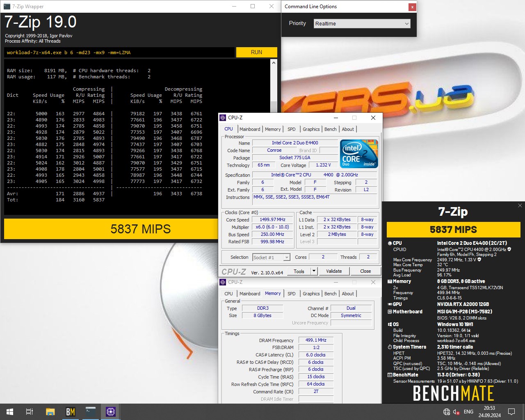Click the Technology value 65 nm
The image size is (525, 420).
pos(264,165)
